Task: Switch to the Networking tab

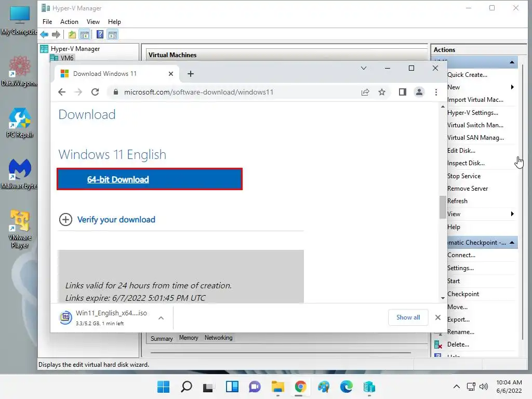Action: click(219, 338)
